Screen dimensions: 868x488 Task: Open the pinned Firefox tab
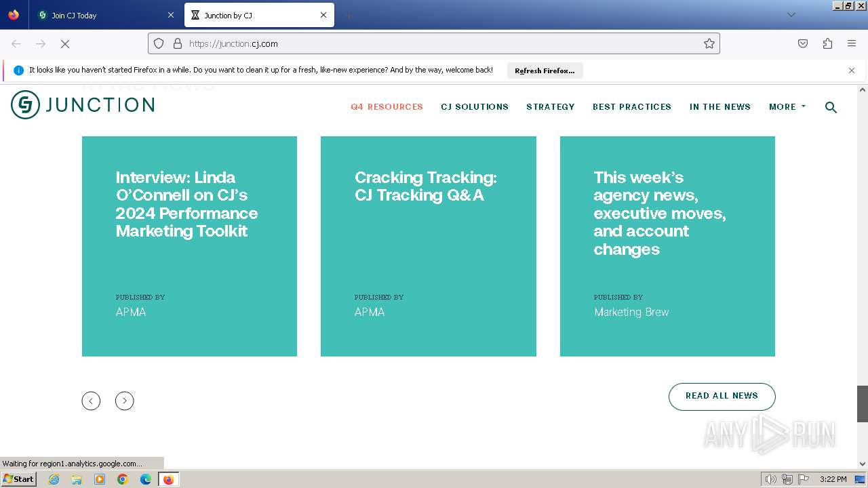(x=14, y=15)
